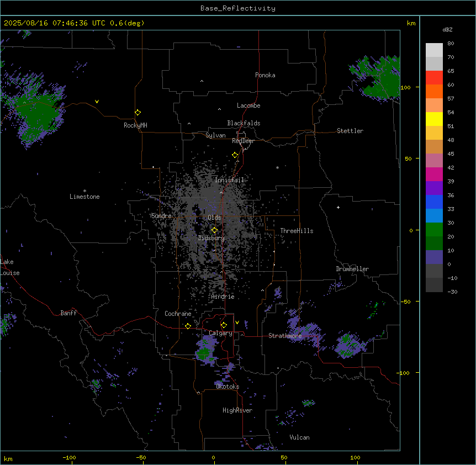Click the red 65 dBZ legend swatch
Screen dimensions: 476x465
(x=434, y=78)
